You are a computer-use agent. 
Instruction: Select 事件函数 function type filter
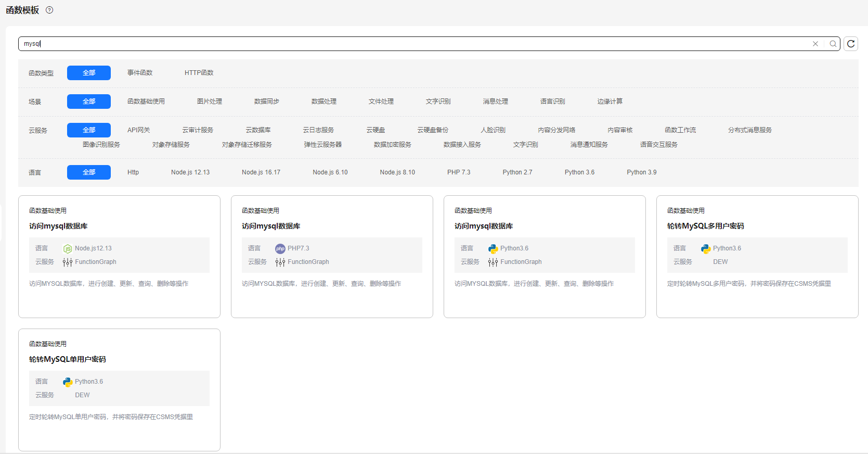click(x=140, y=73)
